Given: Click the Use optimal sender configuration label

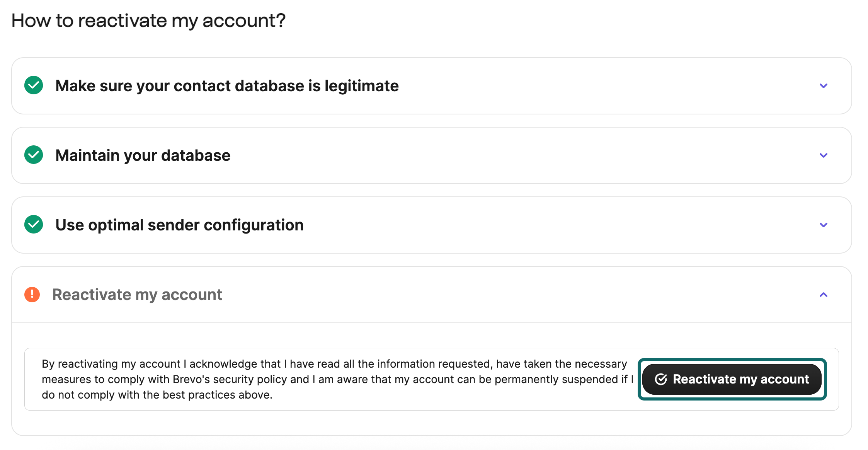Looking at the screenshot, I should (179, 225).
